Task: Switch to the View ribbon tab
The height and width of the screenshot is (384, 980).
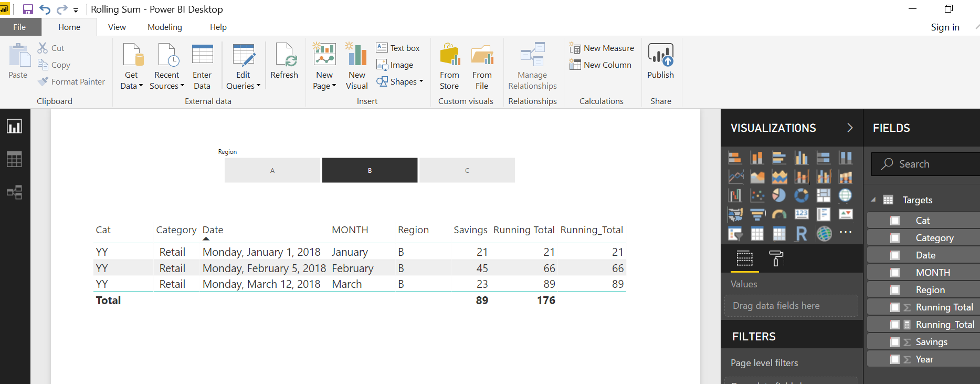Action: click(117, 27)
